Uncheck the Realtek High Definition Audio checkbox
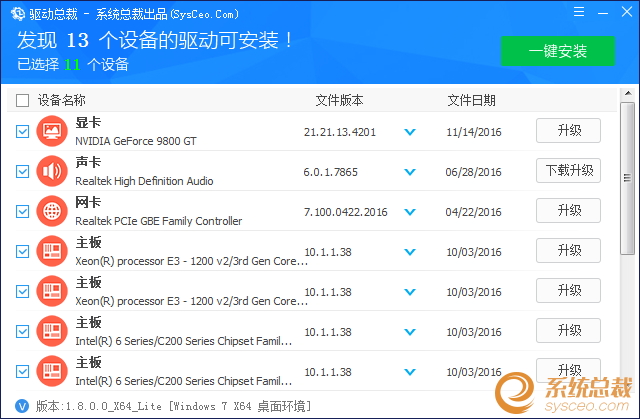 click(x=22, y=171)
